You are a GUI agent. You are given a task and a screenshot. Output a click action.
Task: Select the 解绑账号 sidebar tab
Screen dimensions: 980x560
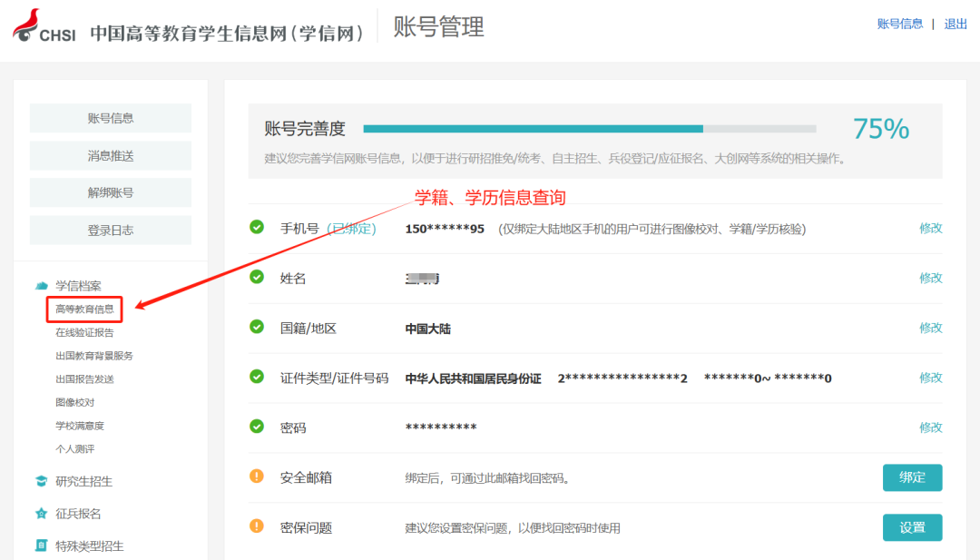(x=111, y=192)
